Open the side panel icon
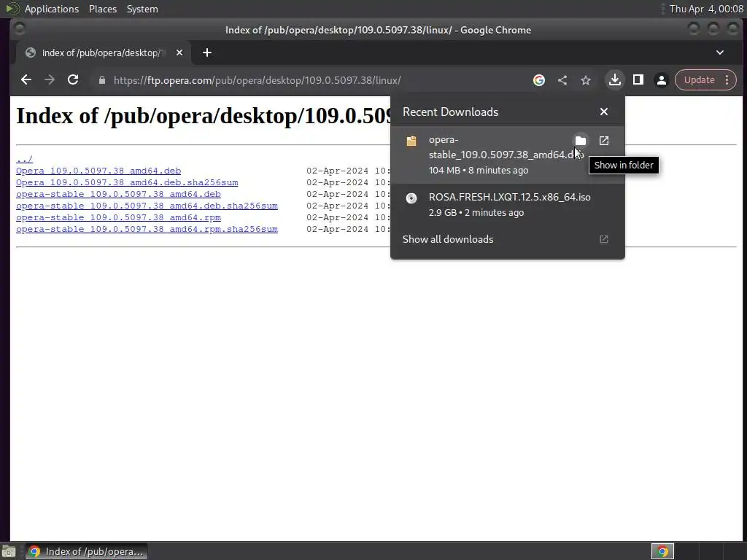The image size is (747, 560). 638,80
